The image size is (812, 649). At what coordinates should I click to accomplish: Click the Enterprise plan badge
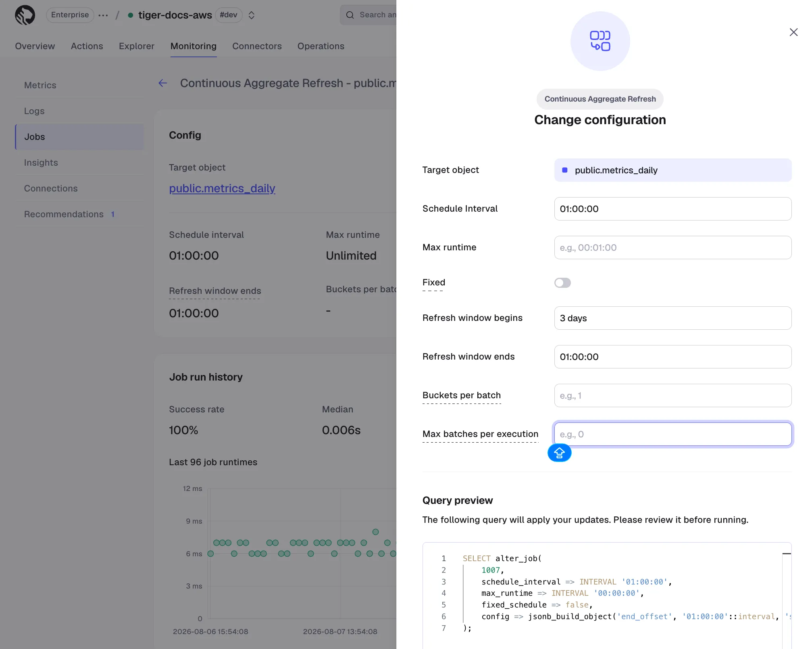70,15
